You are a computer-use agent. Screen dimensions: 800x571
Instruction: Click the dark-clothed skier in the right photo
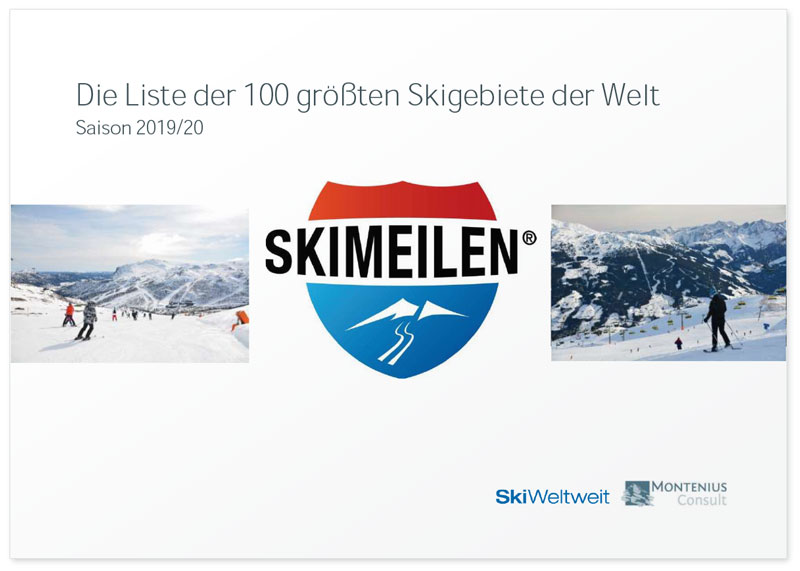[x=718, y=322]
